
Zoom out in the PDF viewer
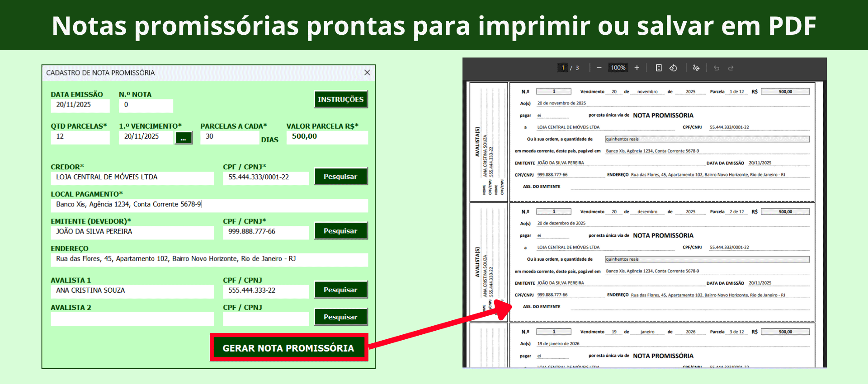pyautogui.click(x=599, y=68)
